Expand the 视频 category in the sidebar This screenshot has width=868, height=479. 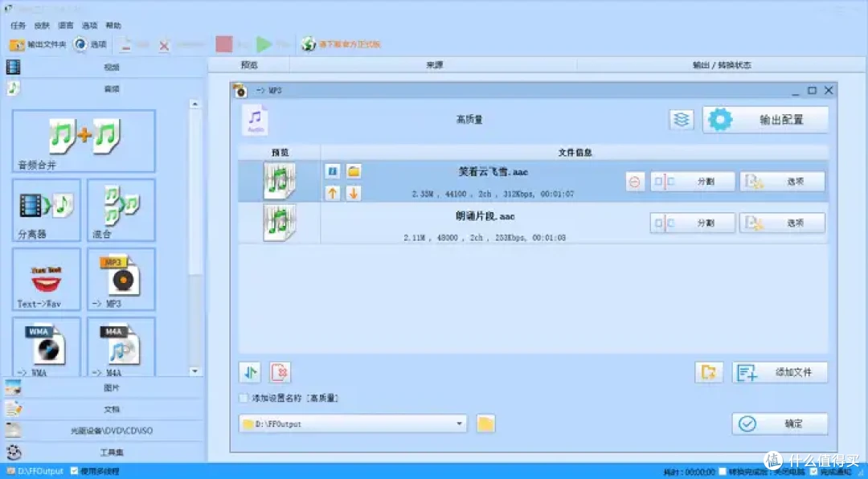point(103,67)
